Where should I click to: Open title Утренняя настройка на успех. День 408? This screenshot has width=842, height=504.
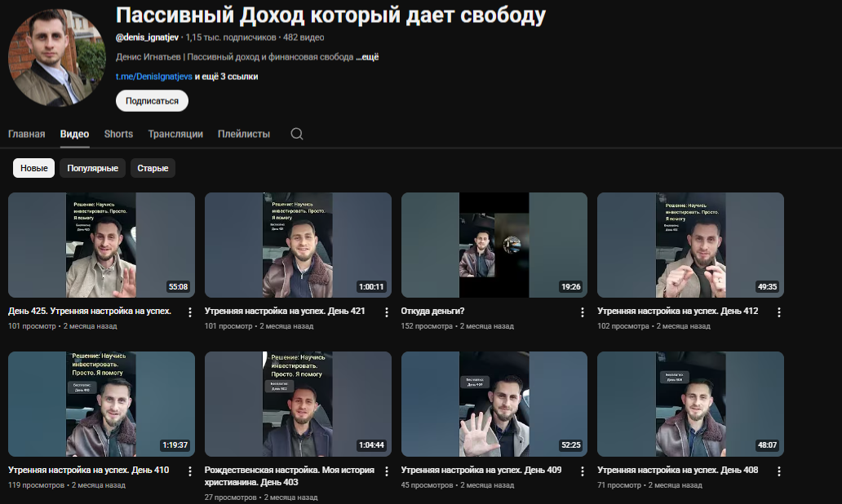coord(678,471)
